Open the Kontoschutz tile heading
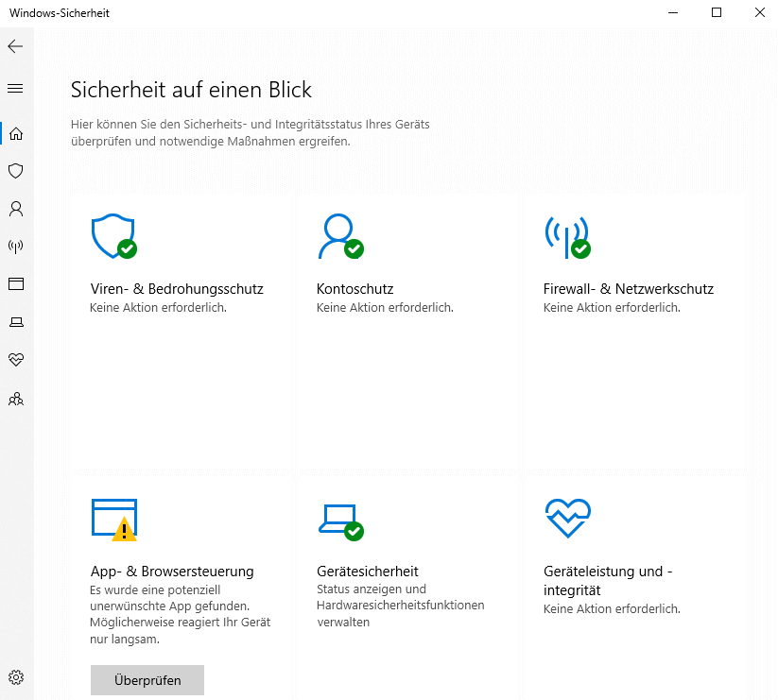Screen dimensions: 778x700 [x=354, y=289]
